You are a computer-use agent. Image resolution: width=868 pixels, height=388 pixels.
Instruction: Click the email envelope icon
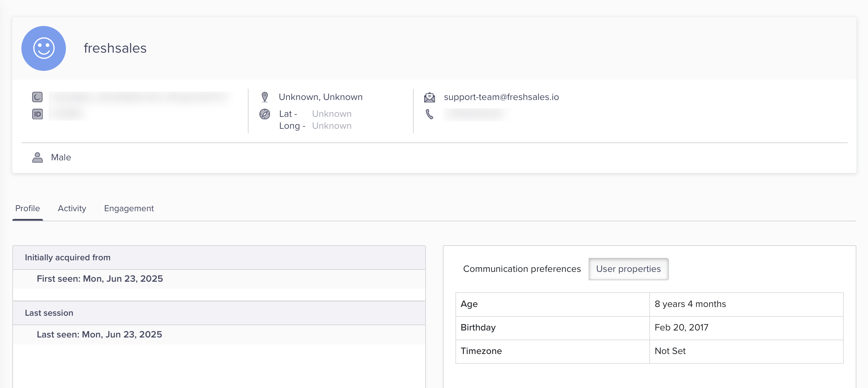click(x=429, y=97)
